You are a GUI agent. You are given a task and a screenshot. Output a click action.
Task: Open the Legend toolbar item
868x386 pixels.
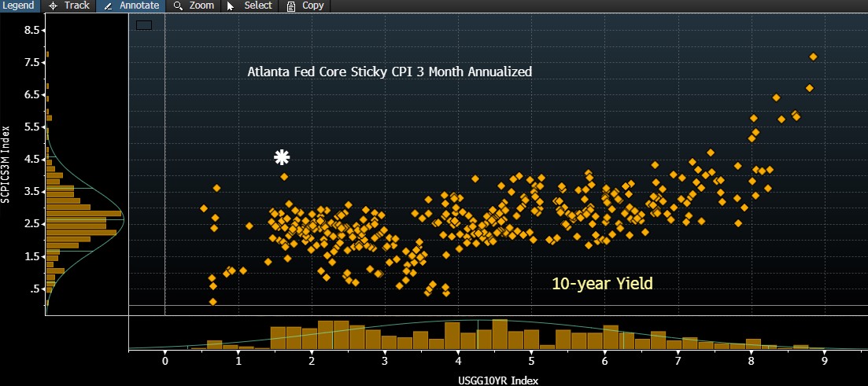click(x=18, y=6)
